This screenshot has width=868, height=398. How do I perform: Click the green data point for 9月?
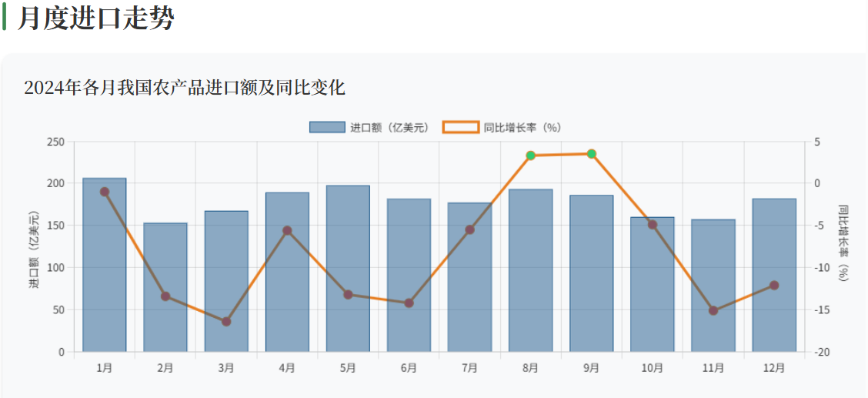coord(592,154)
